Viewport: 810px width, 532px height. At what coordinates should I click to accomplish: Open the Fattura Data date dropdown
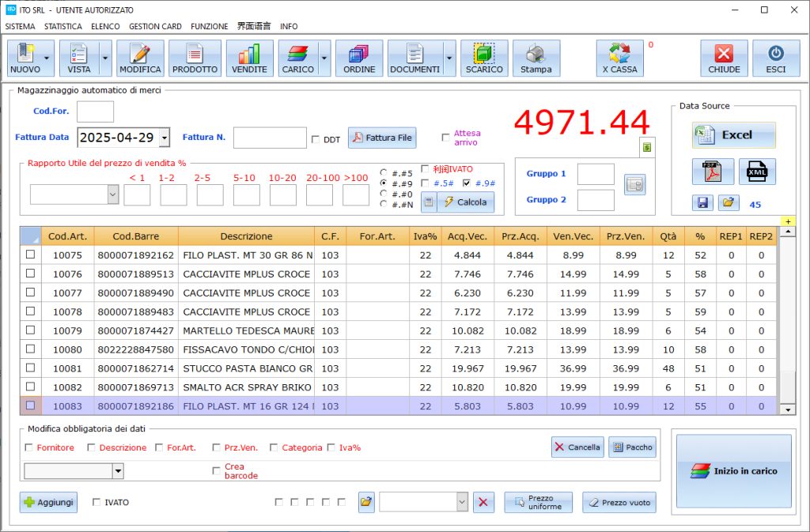click(164, 138)
